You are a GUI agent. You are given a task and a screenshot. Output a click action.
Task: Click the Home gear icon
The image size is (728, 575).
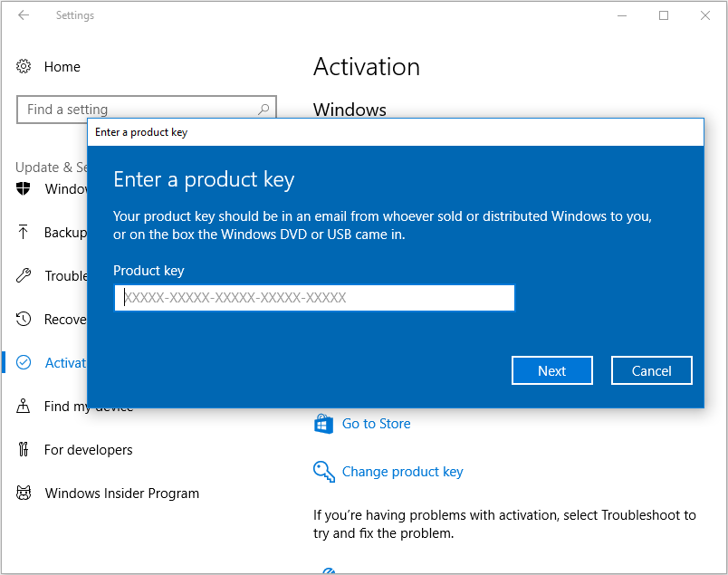[24, 66]
